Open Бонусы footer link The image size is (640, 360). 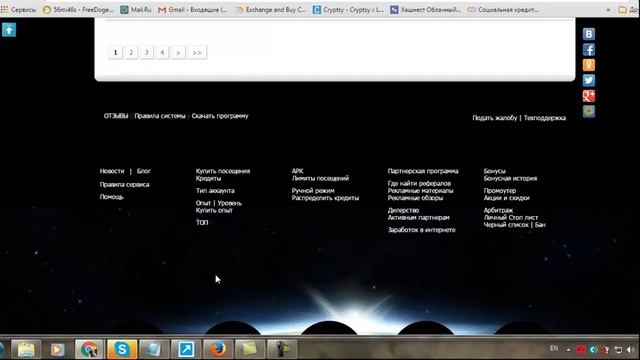point(495,171)
